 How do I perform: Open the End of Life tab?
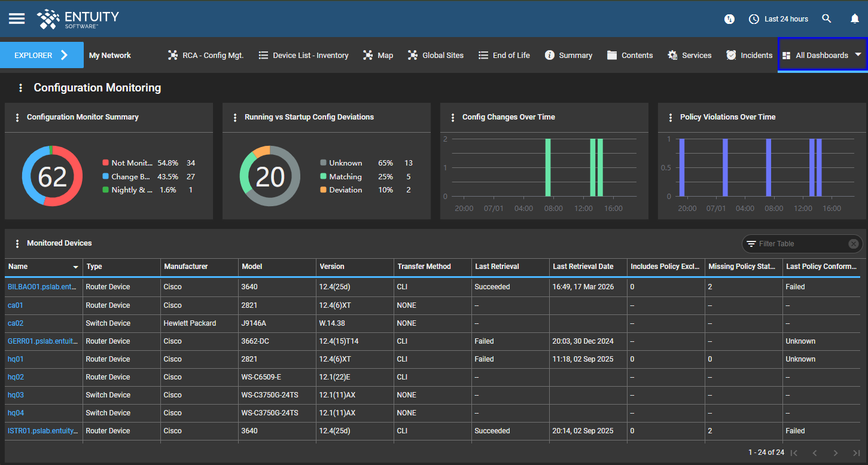pos(504,55)
